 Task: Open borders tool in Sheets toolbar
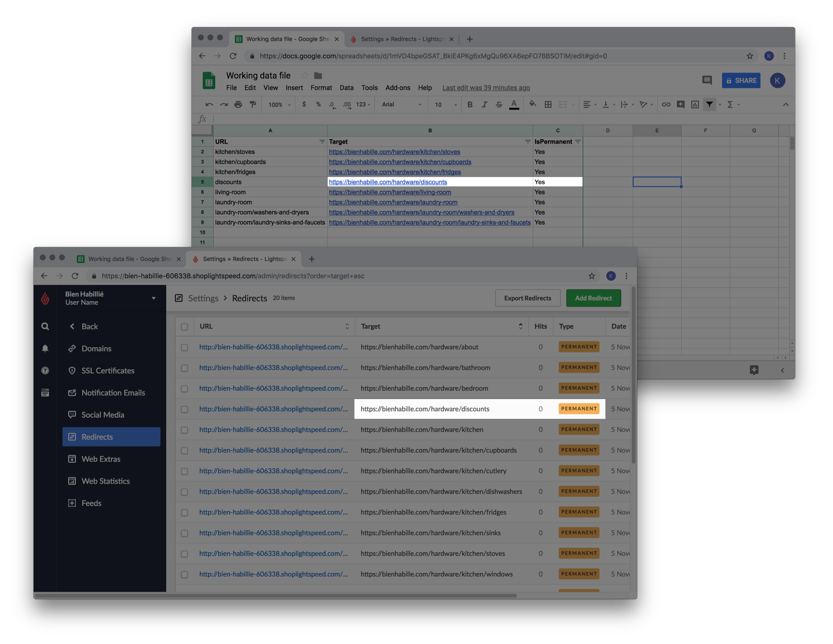[548, 104]
